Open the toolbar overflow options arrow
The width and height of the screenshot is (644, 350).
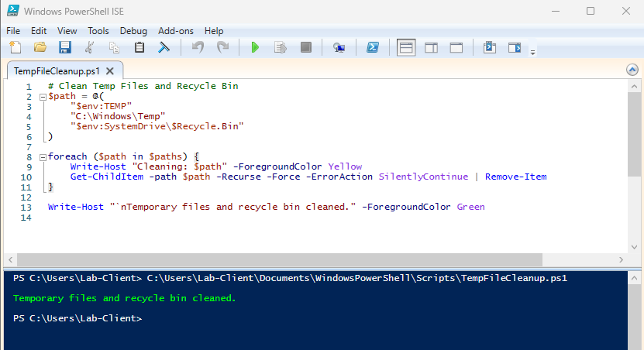(532, 53)
